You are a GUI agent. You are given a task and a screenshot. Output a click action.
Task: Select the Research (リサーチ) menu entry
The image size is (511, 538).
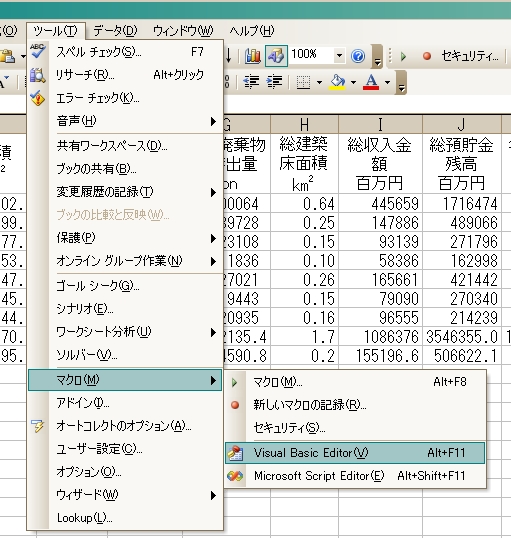125,75
